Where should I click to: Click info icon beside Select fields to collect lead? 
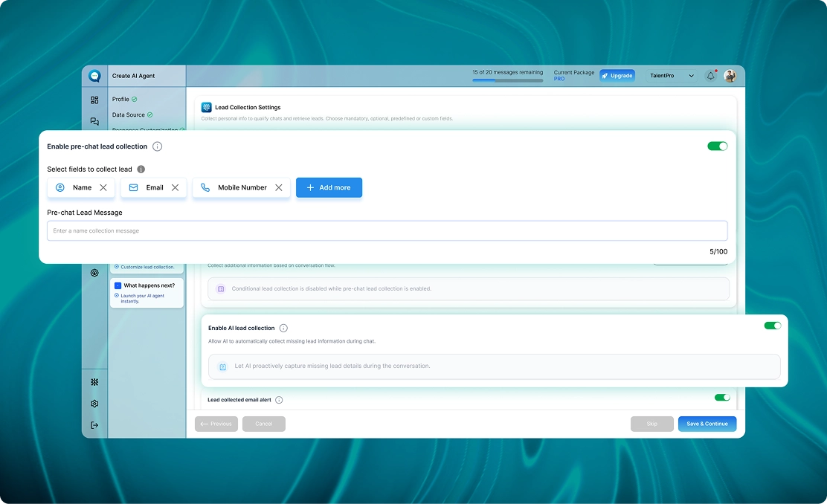141,169
